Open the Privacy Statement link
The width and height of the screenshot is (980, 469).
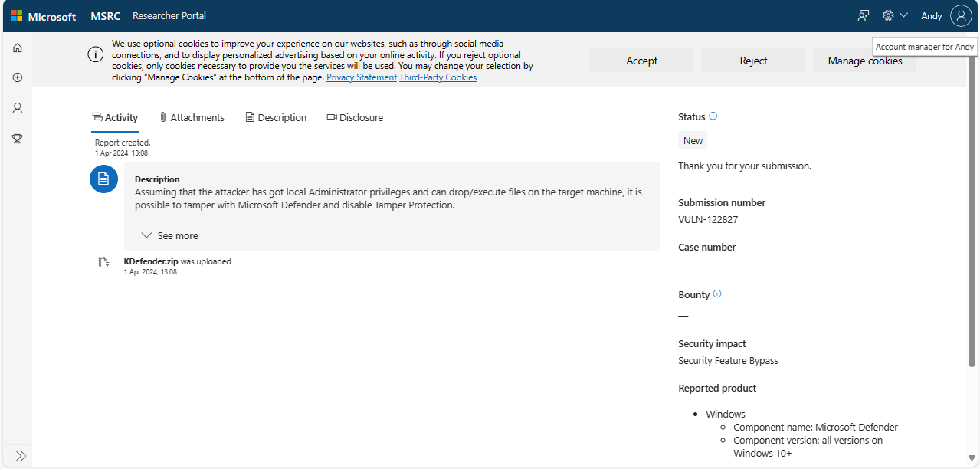tap(362, 77)
